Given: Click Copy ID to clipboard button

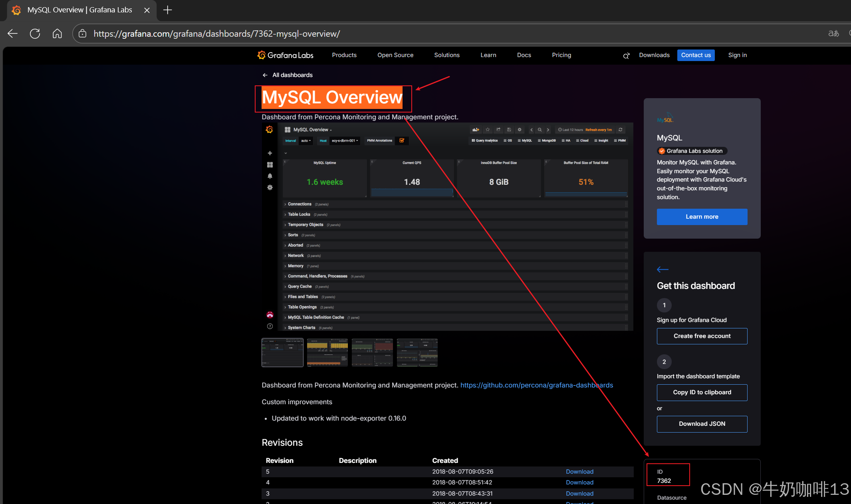Looking at the screenshot, I should [x=702, y=392].
